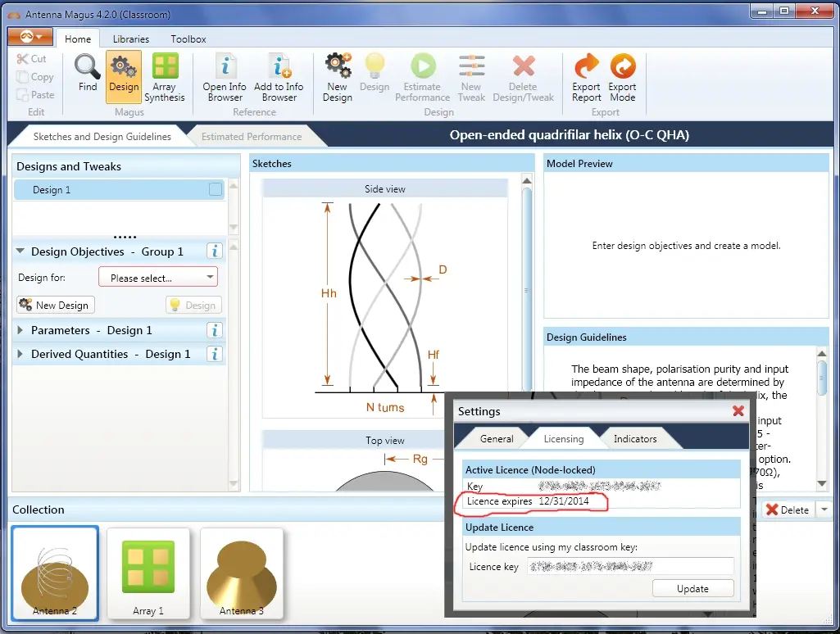Open the Indicators settings tab
This screenshot has height=634, width=840.
tap(635, 438)
